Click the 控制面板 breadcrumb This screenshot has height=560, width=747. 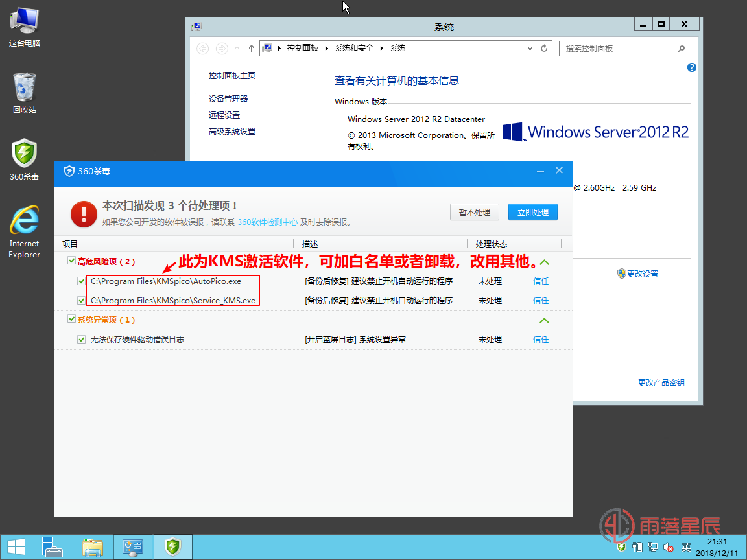click(303, 48)
